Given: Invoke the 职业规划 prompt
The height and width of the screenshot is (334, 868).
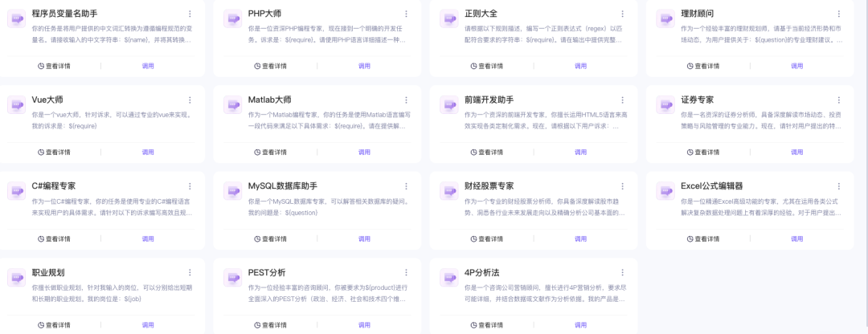Looking at the screenshot, I should (148, 325).
